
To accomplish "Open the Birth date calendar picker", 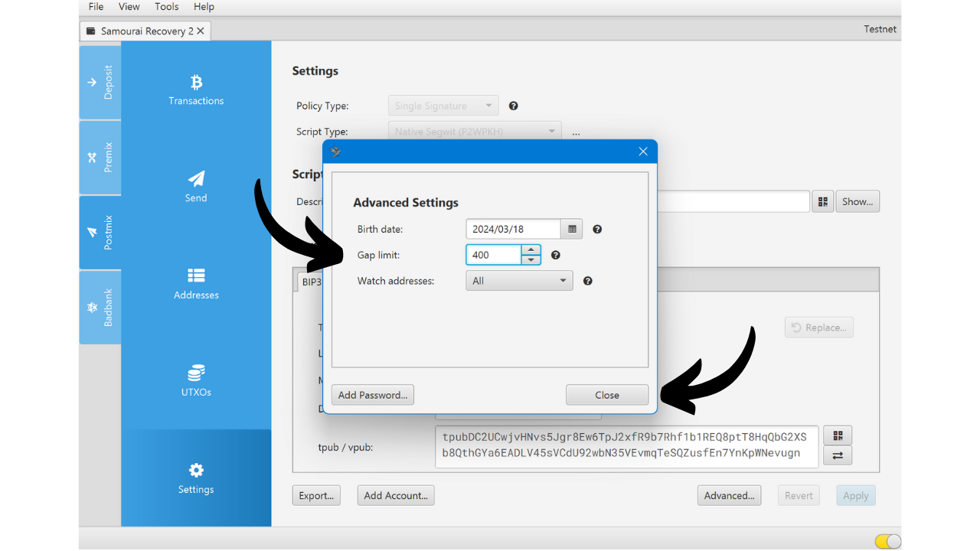I will click(572, 229).
